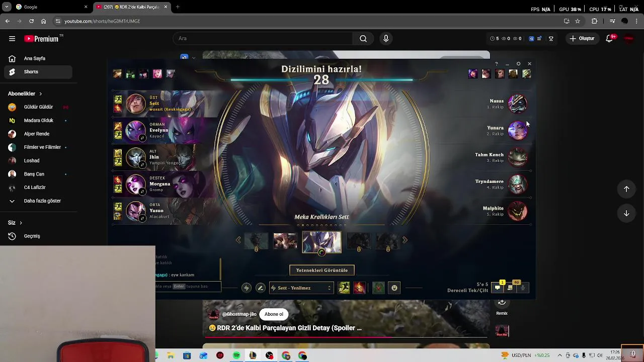Click the rune recommendation icon beside pencil

pos(246,288)
